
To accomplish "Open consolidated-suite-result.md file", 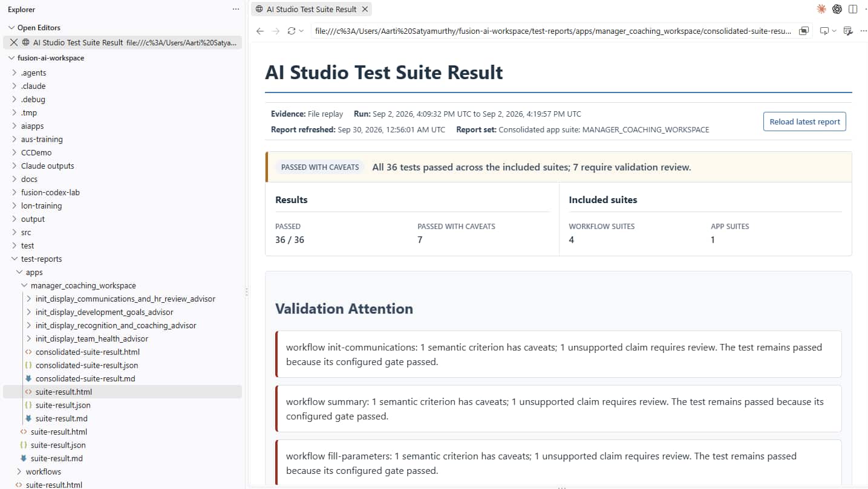I will [85, 378].
